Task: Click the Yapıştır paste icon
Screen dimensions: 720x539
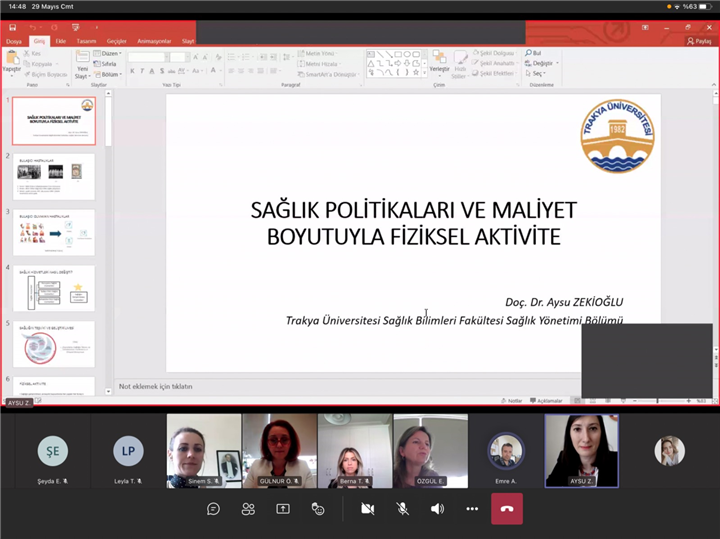Action: 11,58
